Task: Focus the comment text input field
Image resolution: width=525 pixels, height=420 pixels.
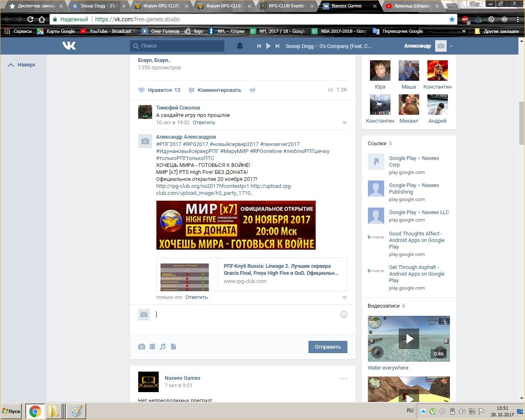Action: click(x=246, y=315)
